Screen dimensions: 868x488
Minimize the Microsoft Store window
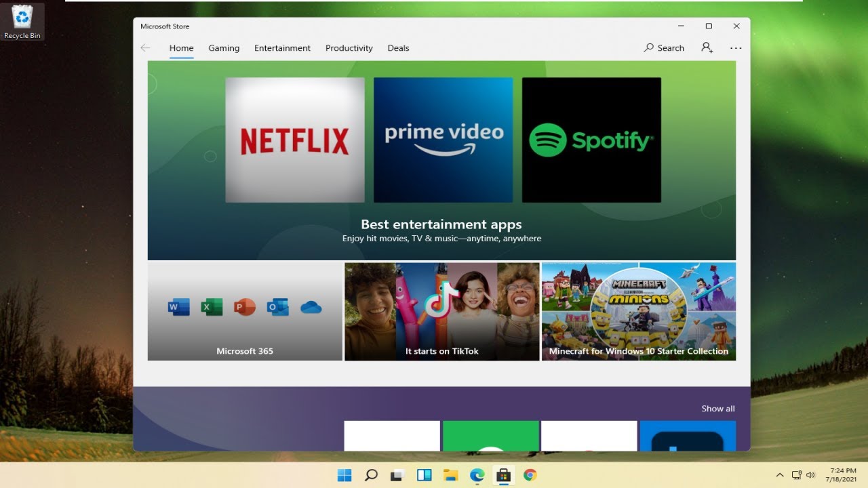tap(681, 26)
